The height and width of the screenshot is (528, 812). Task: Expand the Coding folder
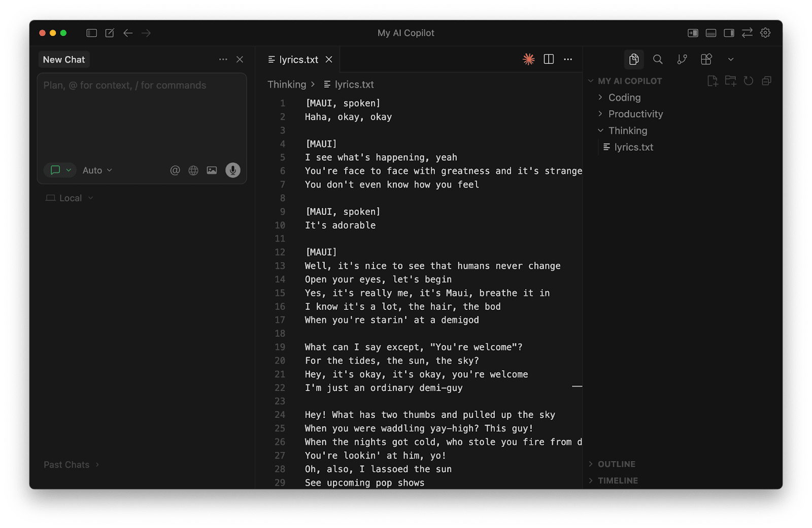tap(624, 97)
